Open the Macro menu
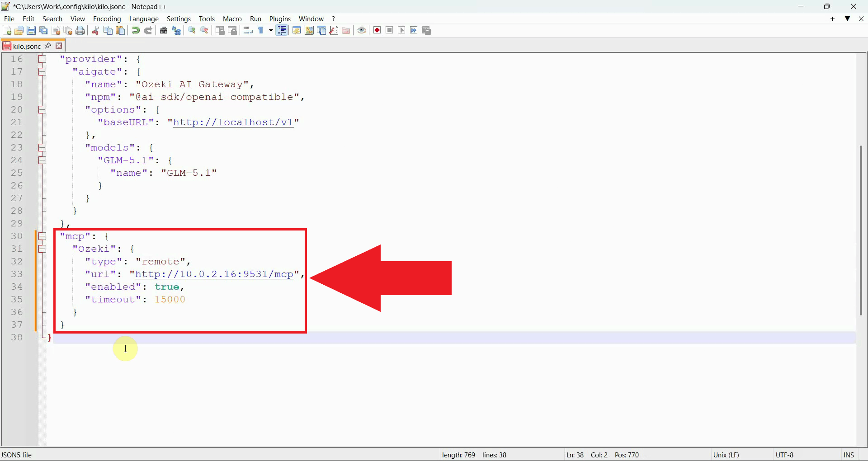The image size is (868, 461). [x=232, y=19]
